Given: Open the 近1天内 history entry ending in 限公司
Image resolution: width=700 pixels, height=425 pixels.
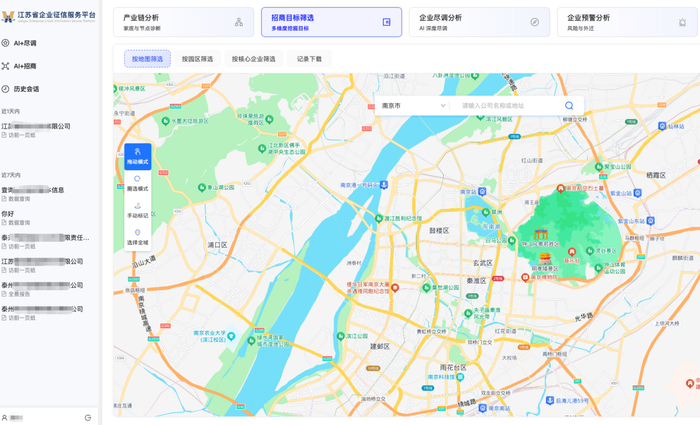Looking at the screenshot, I should [45, 130].
